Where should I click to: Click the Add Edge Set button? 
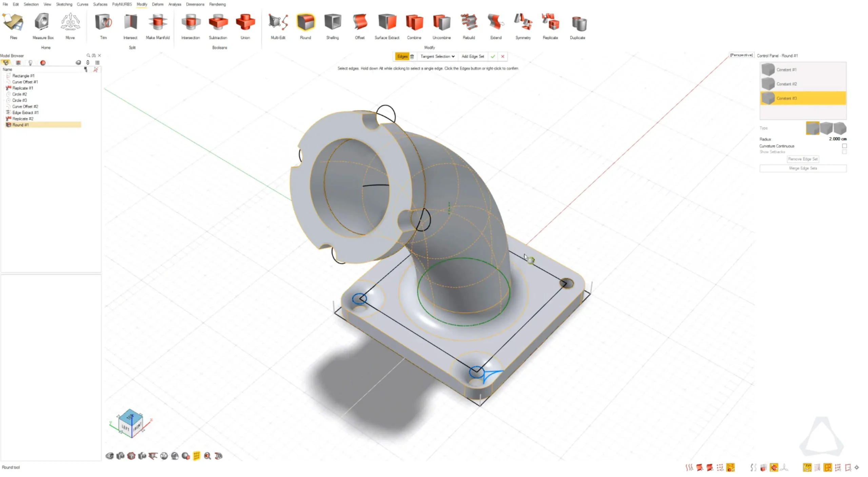[x=473, y=56]
